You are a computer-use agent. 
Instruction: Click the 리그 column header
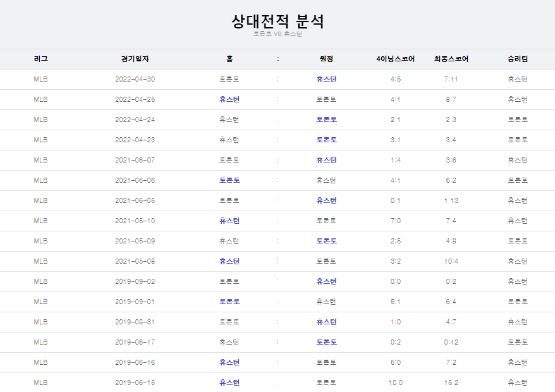click(40, 59)
